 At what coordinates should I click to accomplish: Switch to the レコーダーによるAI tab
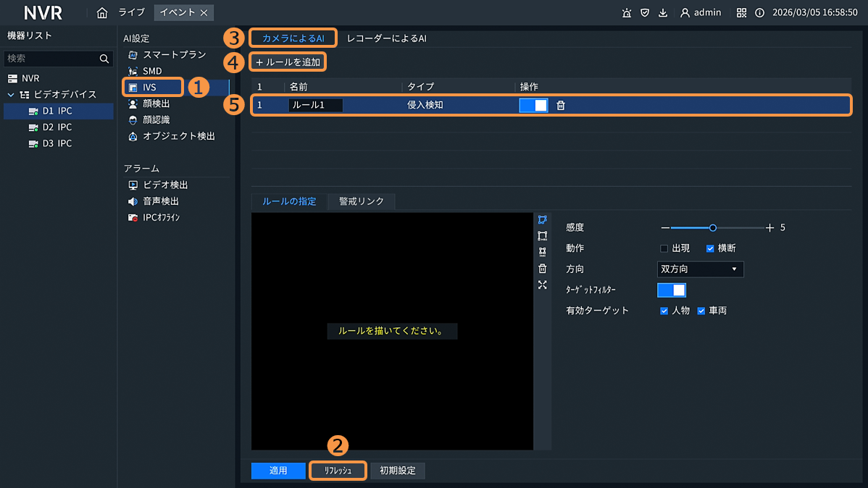click(x=386, y=38)
